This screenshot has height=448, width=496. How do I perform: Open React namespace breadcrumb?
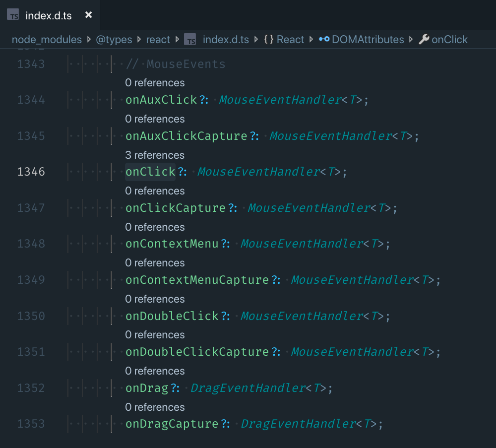tap(290, 40)
